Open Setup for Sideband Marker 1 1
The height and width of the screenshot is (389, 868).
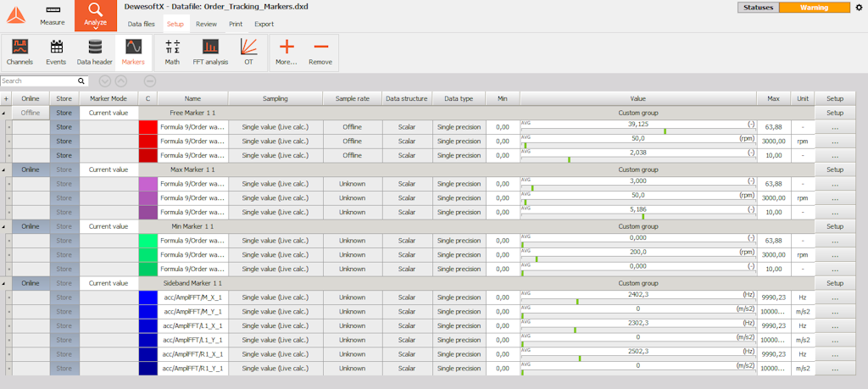[x=835, y=283]
